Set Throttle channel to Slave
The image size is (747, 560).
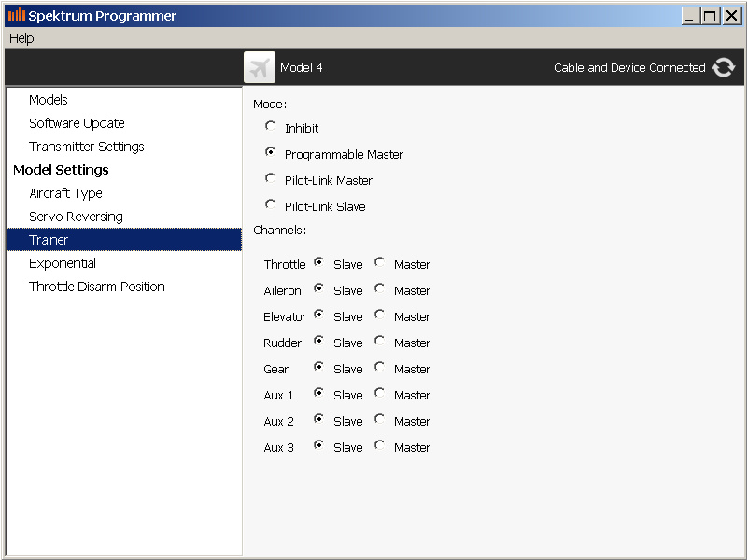[x=318, y=262]
